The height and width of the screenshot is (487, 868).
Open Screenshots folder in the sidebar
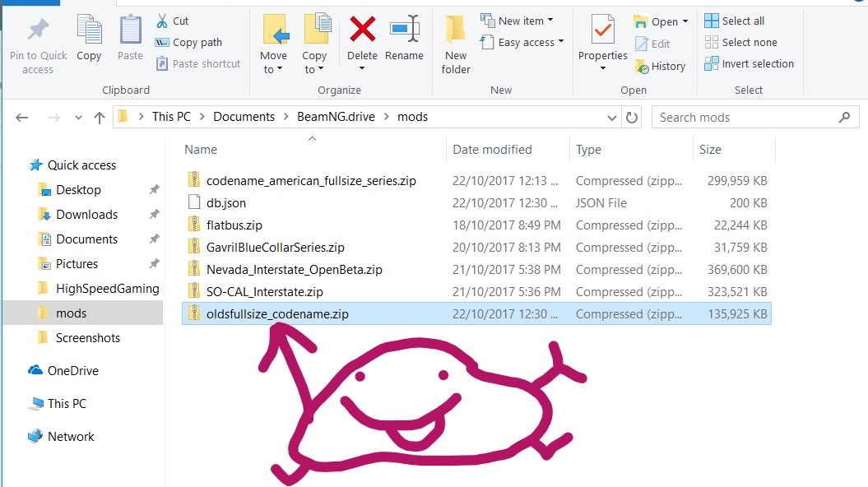click(x=79, y=338)
